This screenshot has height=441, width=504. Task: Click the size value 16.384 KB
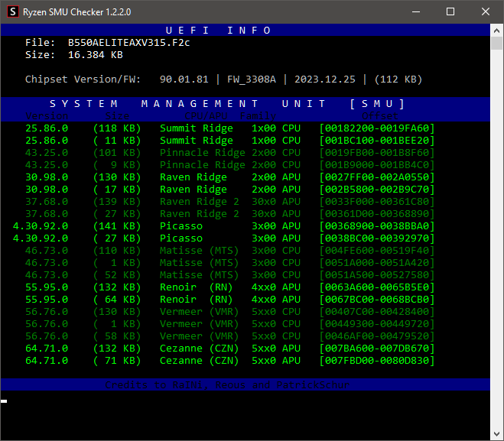pos(96,55)
